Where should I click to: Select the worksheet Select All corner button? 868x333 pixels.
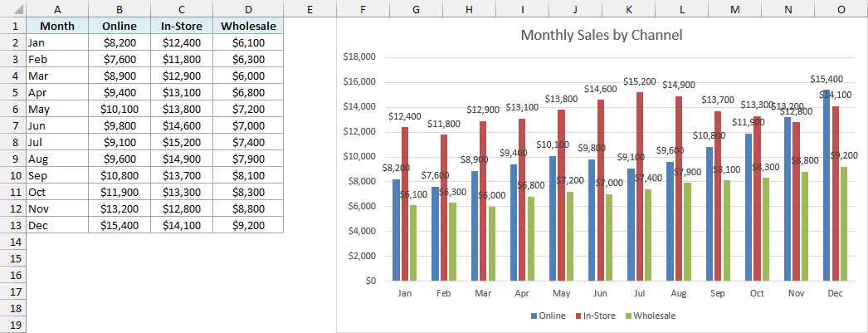(12, 9)
